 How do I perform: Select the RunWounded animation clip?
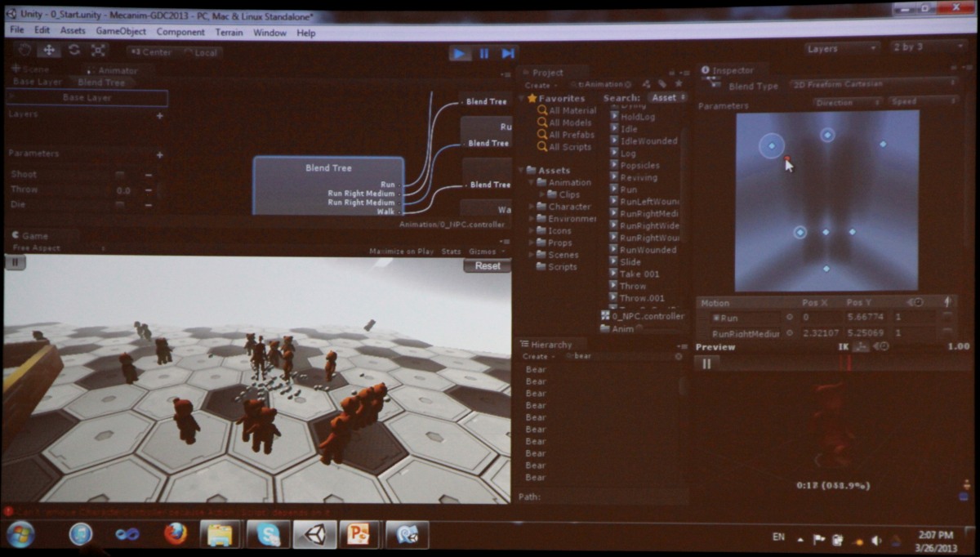click(x=644, y=250)
